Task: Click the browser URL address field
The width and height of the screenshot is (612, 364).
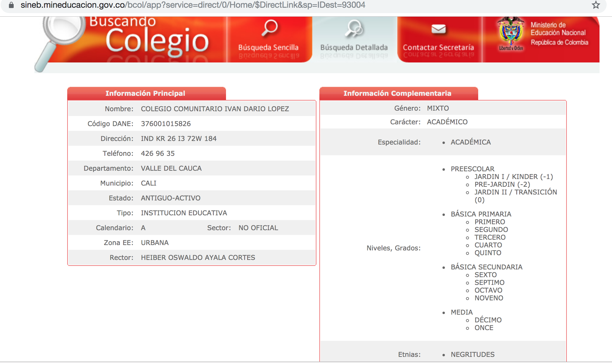Action: point(303,5)
